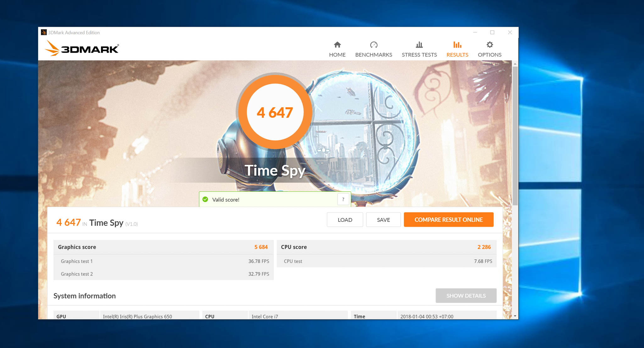Maximize the 3DMark window

pos(492,32)
